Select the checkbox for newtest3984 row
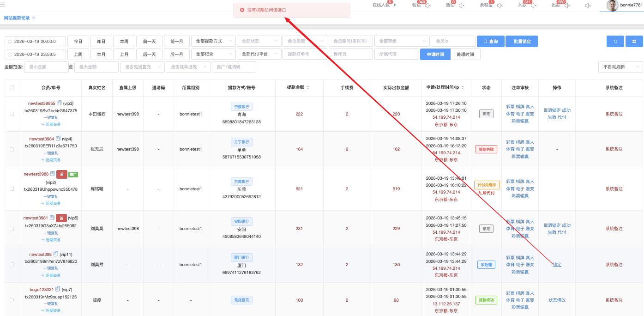The width and height of the screenshot is (644, 316). pos(12,149)
